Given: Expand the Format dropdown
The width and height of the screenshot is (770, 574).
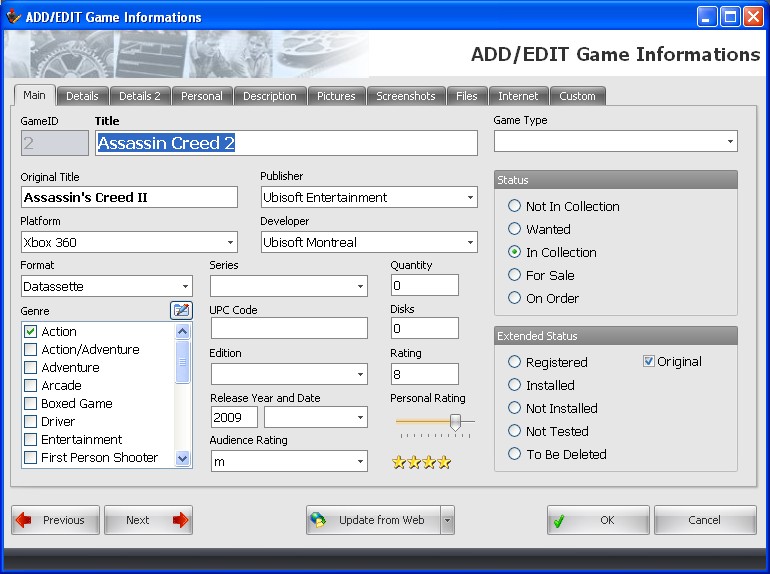Looking at the screenshot, I should (185, 286).
